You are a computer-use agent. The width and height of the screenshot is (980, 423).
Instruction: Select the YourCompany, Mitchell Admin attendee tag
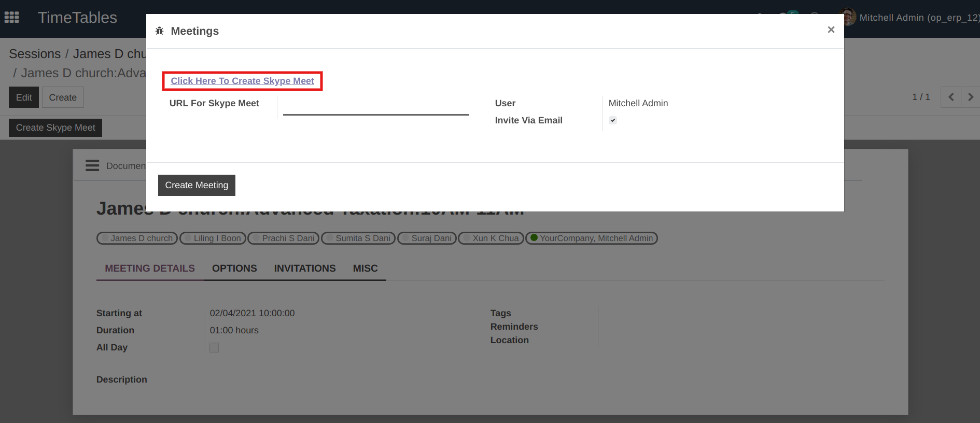pyautogui.click(x=592, y=238)
